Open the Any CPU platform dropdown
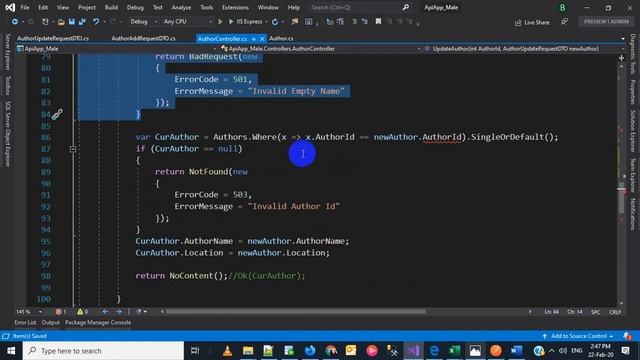The image size is (640, 360). point(187,22)
